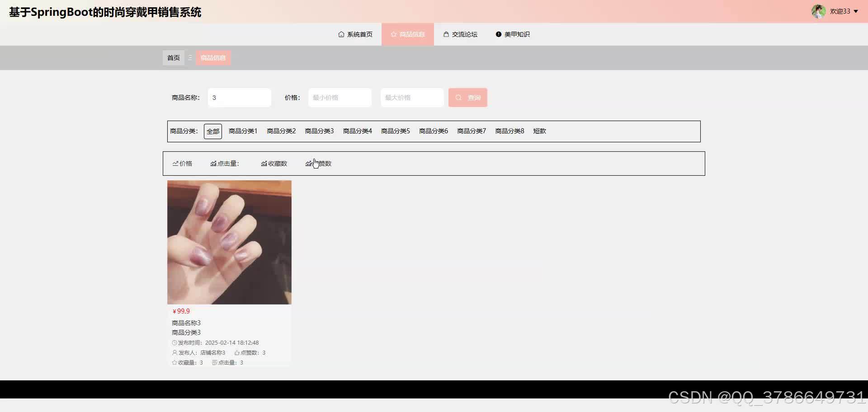Open the 系统首页 navigation tab
The image size is (868, 412).
coord(355,34)
